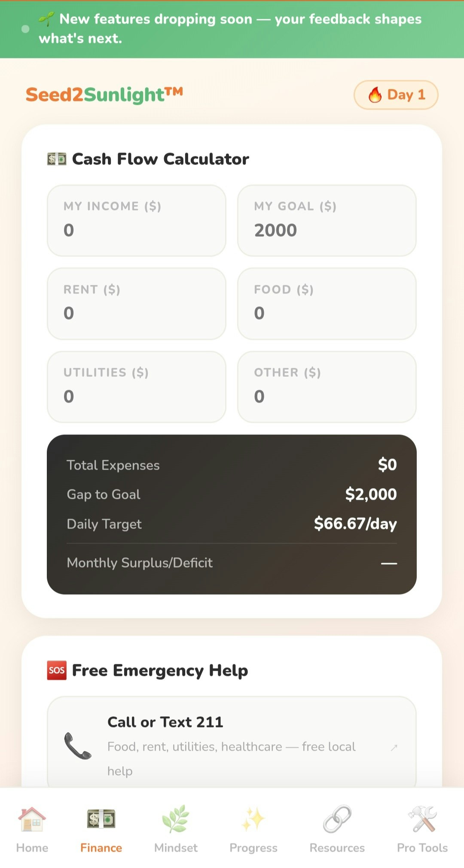Enter the Other expense field
The height and width of the screenshot is (868, 464).
(327, 396)
